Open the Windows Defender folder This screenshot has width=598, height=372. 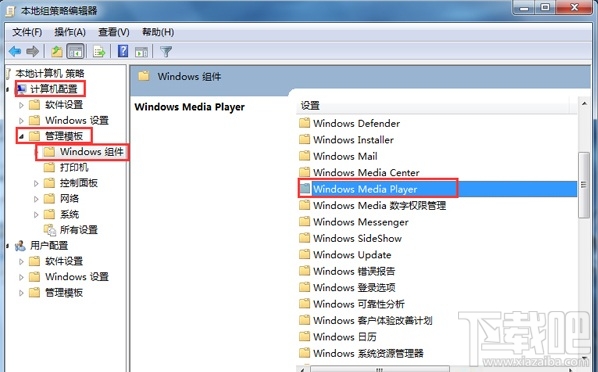[356, 123]
